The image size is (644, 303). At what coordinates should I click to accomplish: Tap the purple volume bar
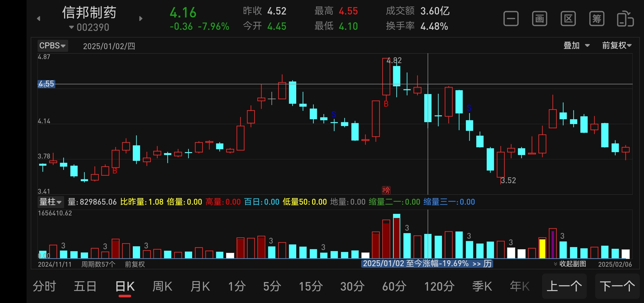pos(553,244)
